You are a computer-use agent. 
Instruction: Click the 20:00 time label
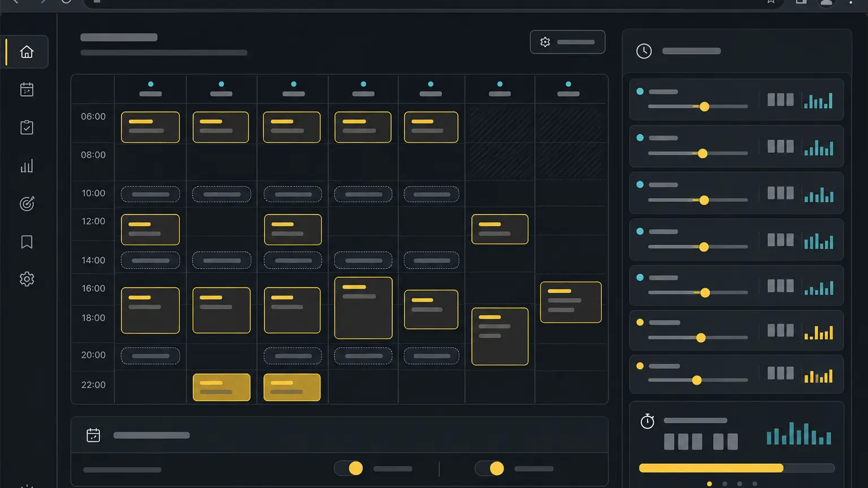(93, 355)
